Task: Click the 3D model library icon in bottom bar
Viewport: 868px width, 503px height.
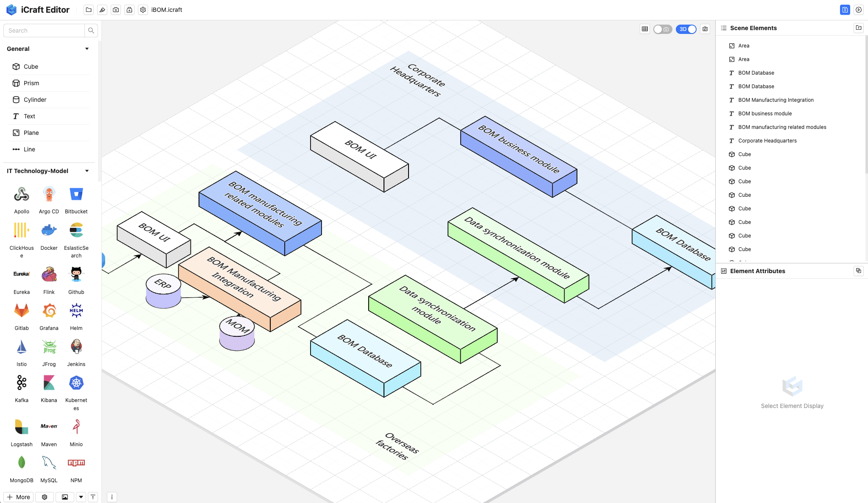Action: tap(45, 497)
